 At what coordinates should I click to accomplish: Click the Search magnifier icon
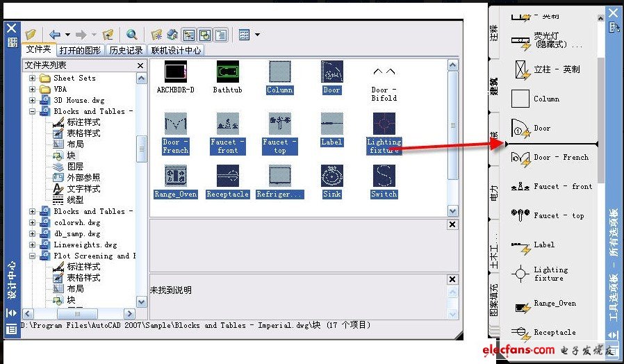pyautogui.click(x=132, y=35)
